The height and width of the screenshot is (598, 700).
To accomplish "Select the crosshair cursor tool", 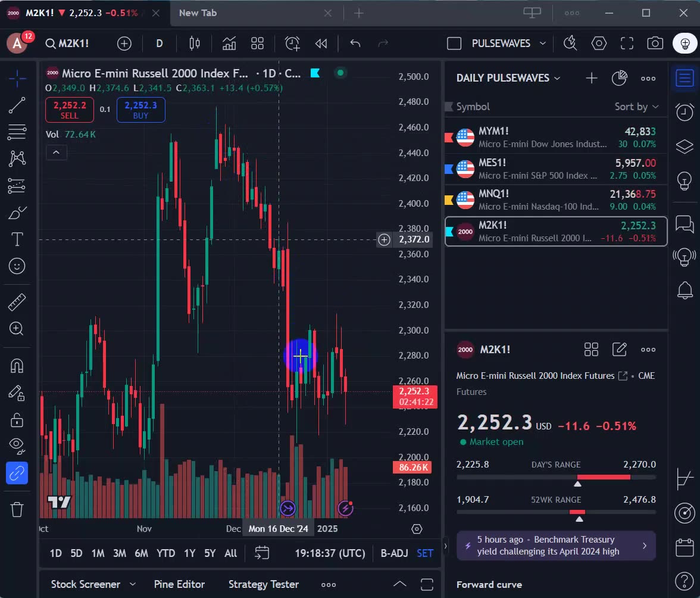I will [17, 79].
